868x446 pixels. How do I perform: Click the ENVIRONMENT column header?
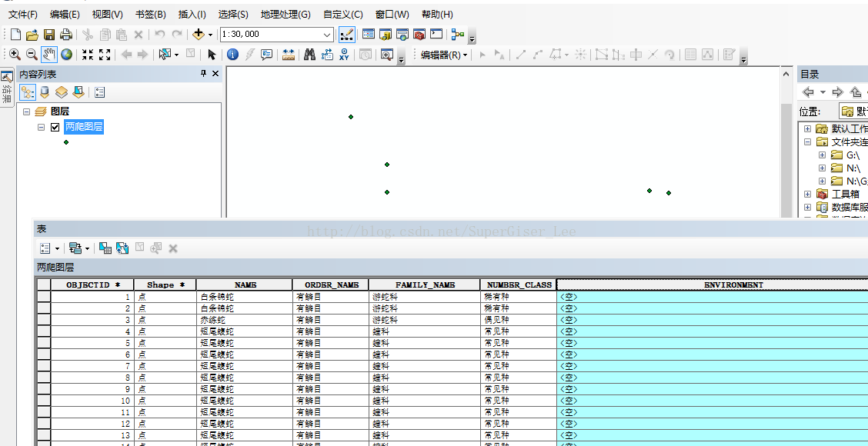click(x=713, y=285)
